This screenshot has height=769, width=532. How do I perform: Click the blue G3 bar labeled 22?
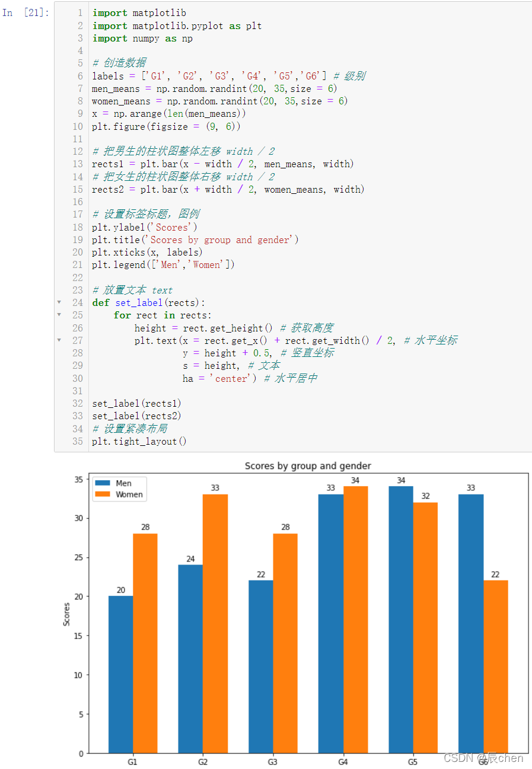click(260, 666)
